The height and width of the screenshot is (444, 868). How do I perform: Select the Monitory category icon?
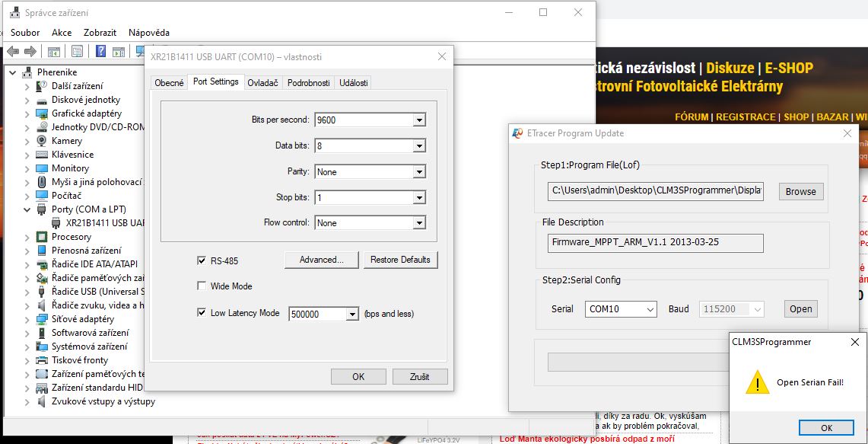point(42,168)
